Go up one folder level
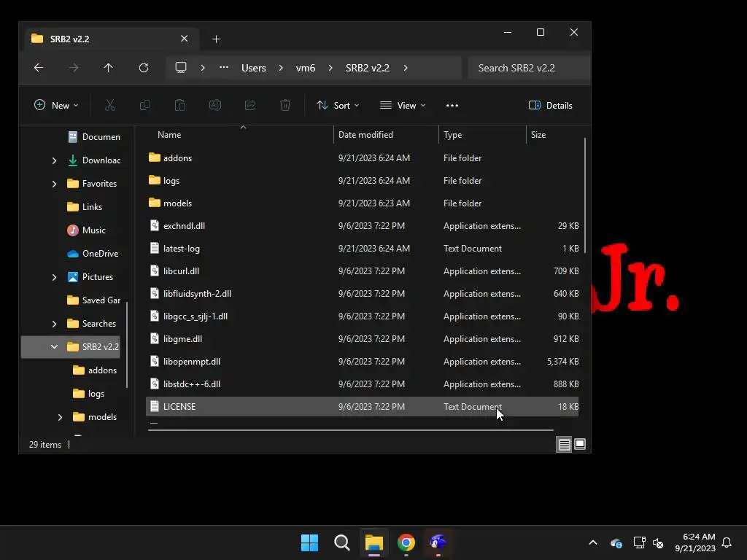Viewport: 747px width, 560px height. pyautogui.click(x=109, y=68)
